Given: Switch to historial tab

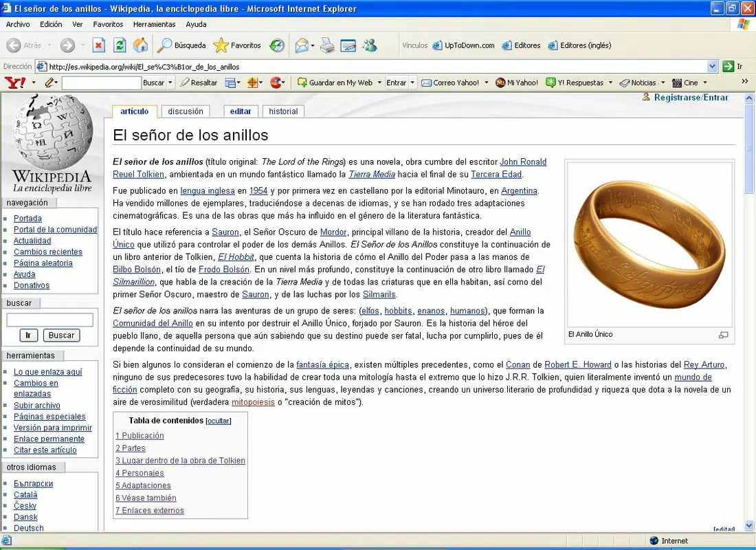Looking at the screenshot, I should coord(283,111).
